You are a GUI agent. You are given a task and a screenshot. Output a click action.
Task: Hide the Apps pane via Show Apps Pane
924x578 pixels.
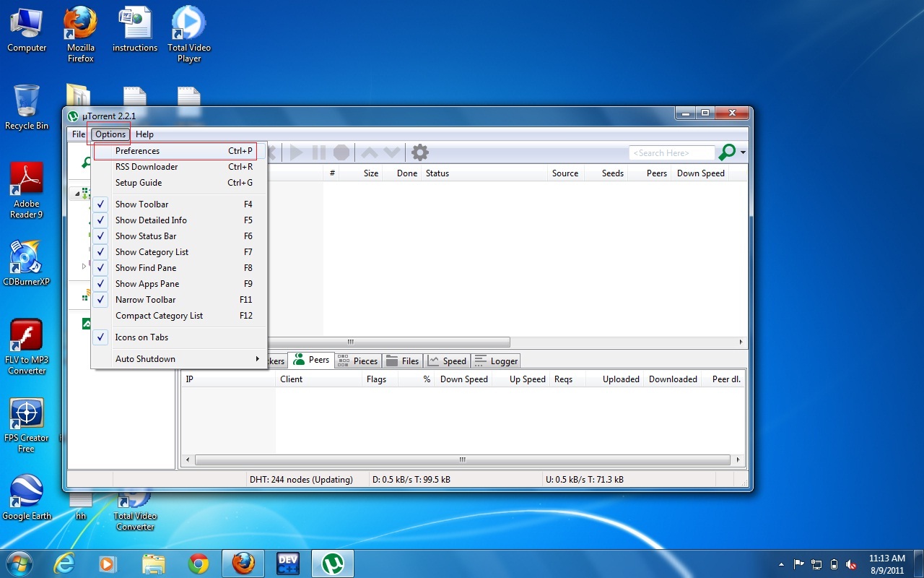point(180,284)
